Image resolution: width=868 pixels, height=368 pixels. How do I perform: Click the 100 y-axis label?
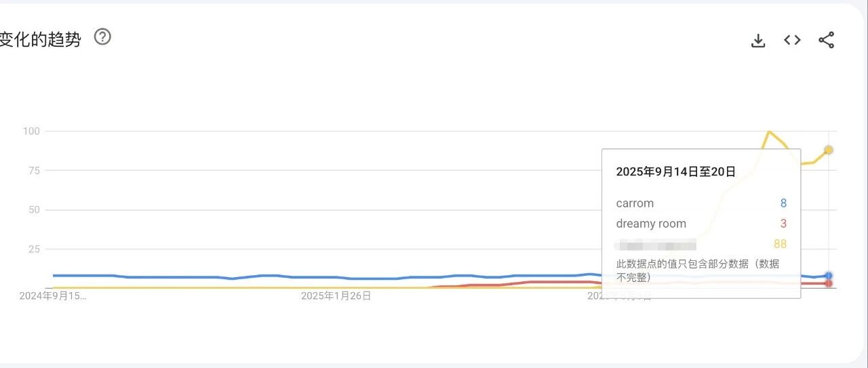pyautogui.click(x=31, y=131)
